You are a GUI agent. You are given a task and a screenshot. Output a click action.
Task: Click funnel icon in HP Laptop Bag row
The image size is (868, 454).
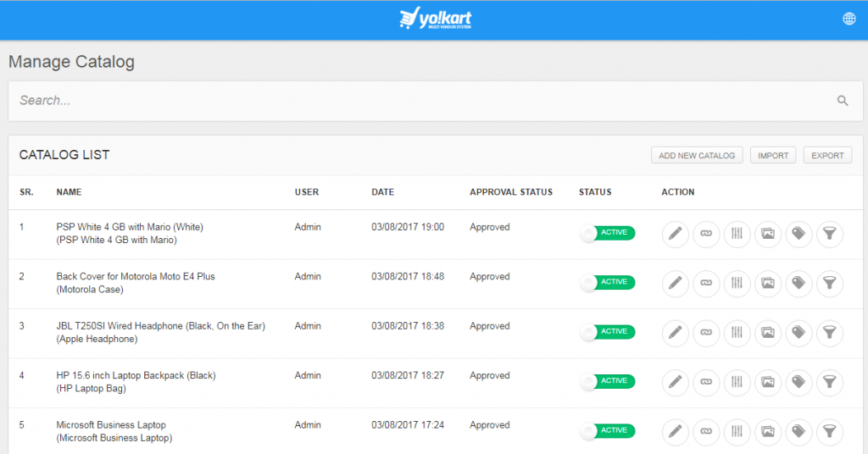[830, 382]
